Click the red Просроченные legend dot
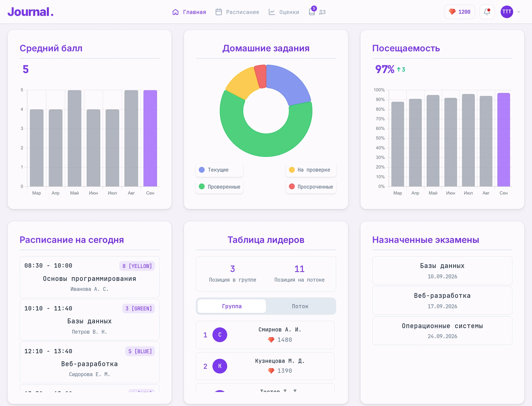532x406 pixels. coord(292,187)
